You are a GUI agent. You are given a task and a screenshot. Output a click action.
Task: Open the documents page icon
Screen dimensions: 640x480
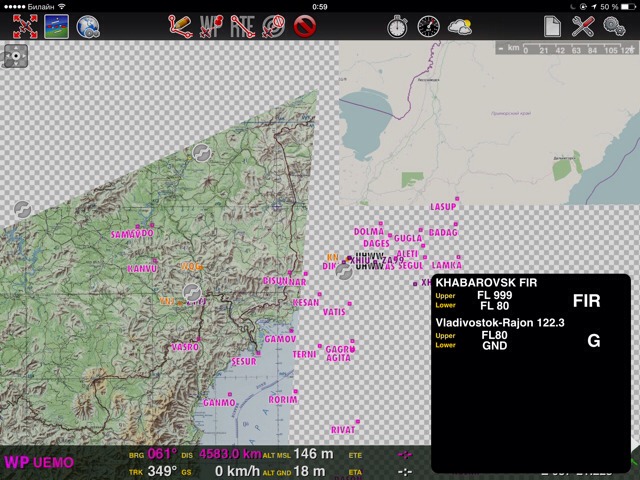[552, 27]
